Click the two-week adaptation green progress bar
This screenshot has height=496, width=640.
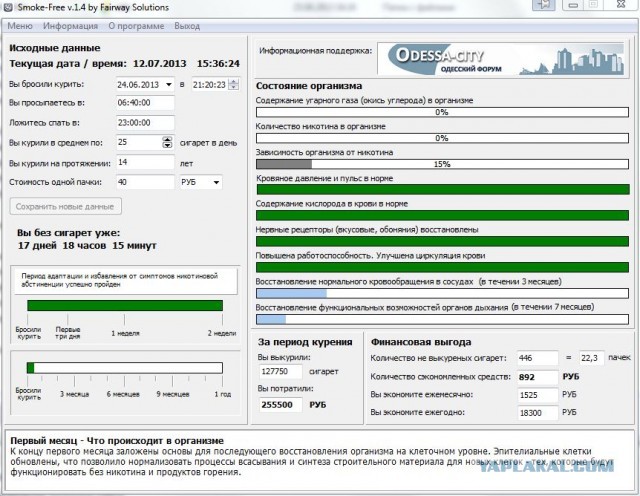tap(125, 305)
